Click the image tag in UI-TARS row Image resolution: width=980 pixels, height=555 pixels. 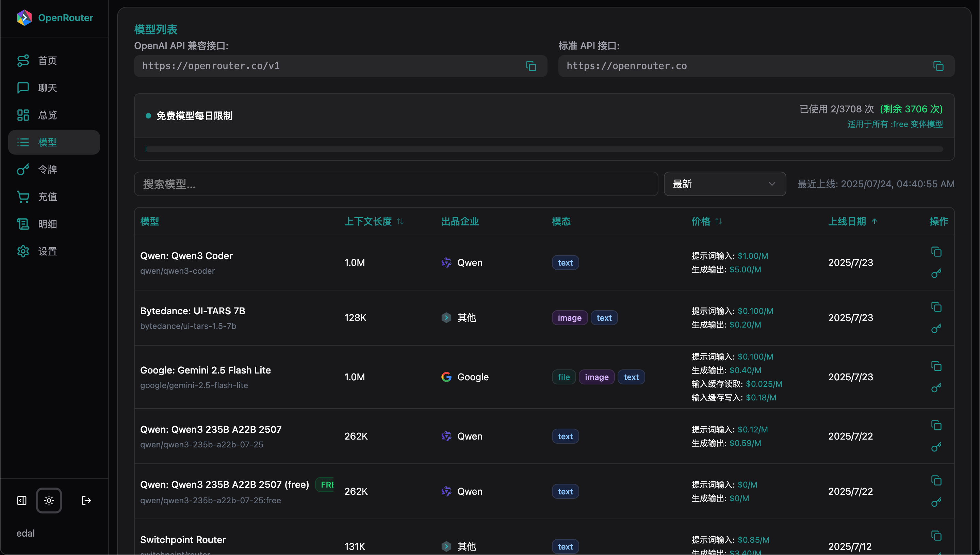(569, 318)
